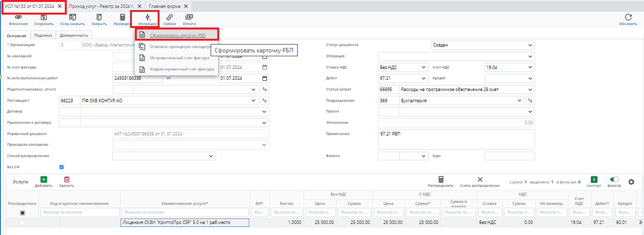Screen dimensions: 644x235
Task: Click Снять распределение button
Action: [480, 180]
